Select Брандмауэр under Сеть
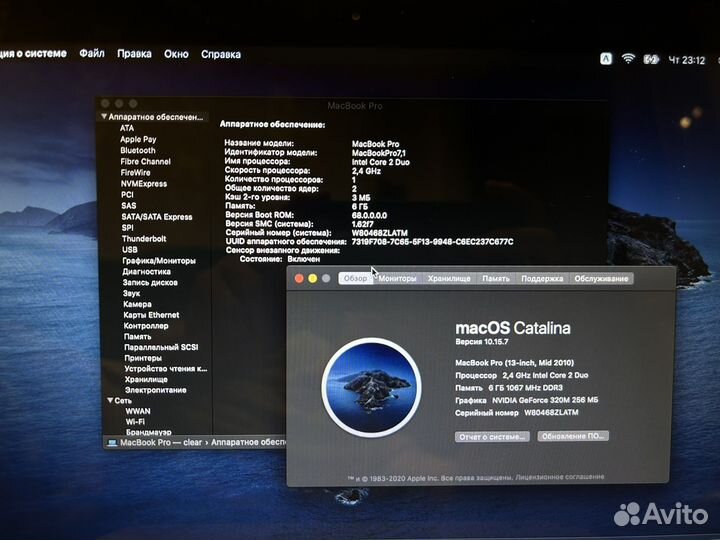Screen dimensions: 720x540 (x=149, y=432)
